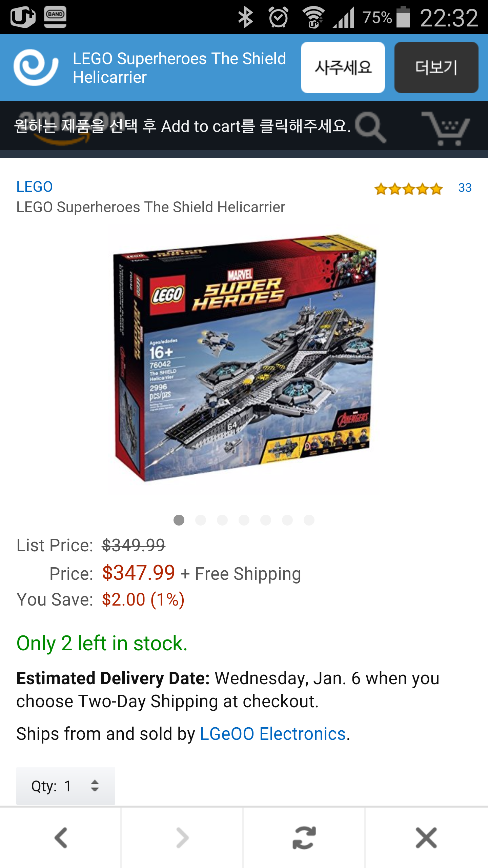Tap the BAND notification icon in status bar
Image resolution: width=488 pixels, height=868 pixels.
[55, 17]
